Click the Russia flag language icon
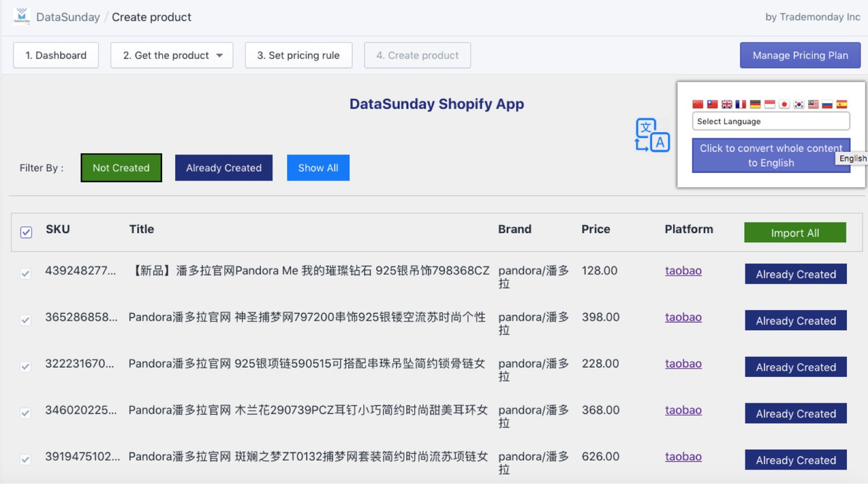 (x=827, y=104)
